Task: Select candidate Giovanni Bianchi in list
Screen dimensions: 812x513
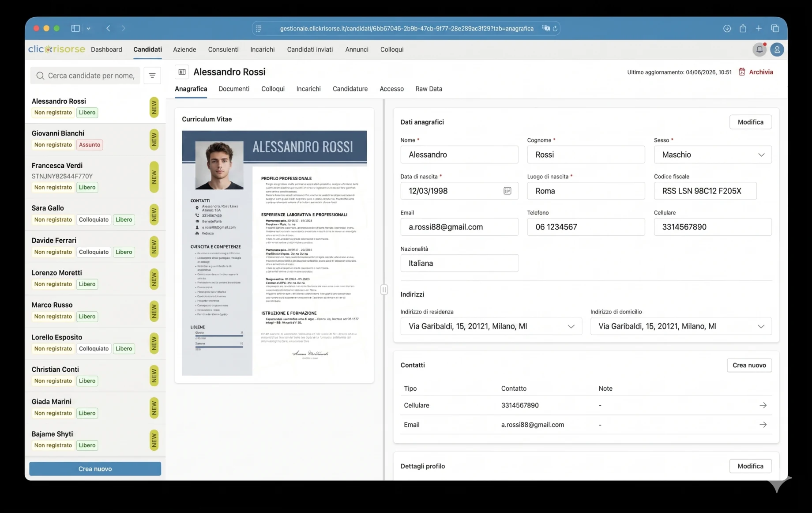Action: [95, 140]
